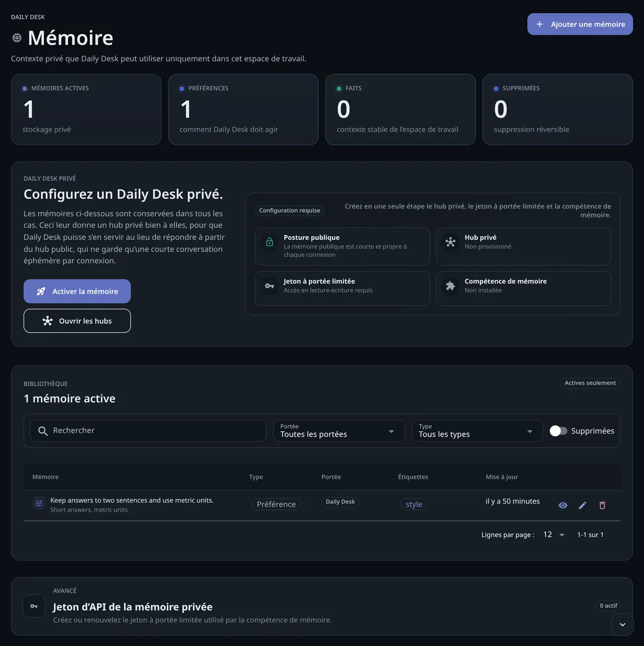Delete the Keep answers memory with the trash icon
The image size is (644, 646).
pos(602,505)
